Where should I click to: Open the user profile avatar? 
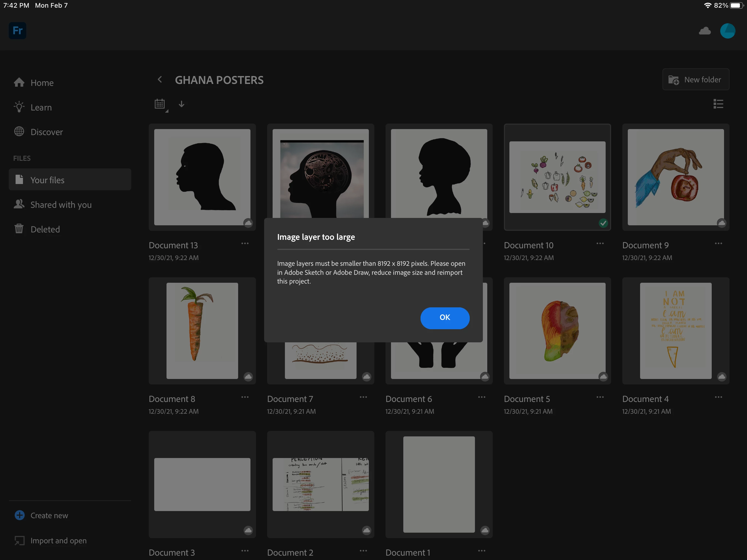coord(727,31)
